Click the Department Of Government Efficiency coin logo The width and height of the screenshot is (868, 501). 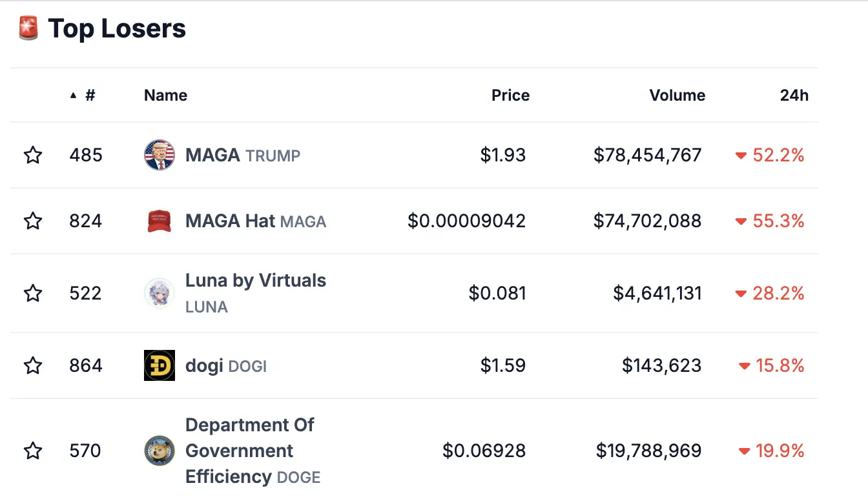[x=159, y=451]
